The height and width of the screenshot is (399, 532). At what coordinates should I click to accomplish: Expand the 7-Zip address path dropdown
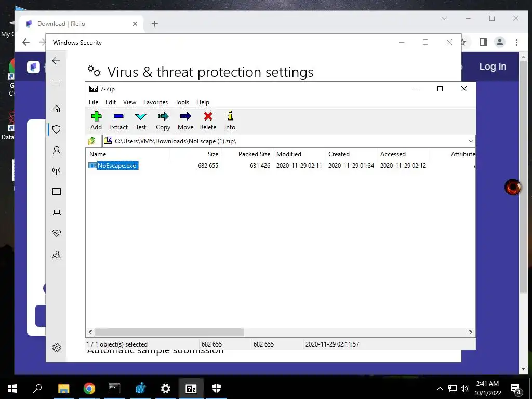(x=471, y=141)
